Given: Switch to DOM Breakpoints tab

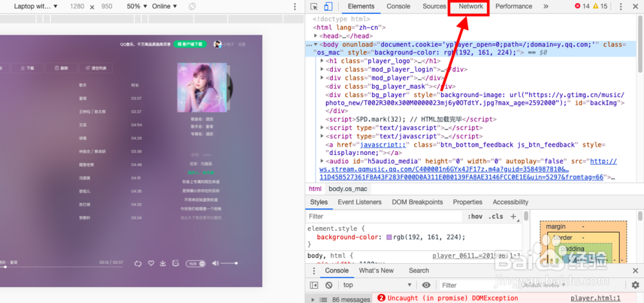Looking at the screenshot, I should 417,202.
